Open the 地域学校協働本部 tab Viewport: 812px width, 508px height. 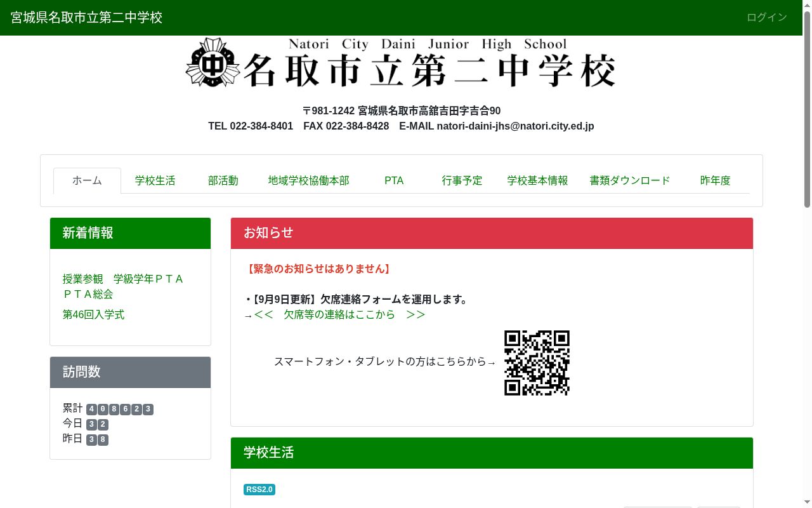[x=309, y=180]
